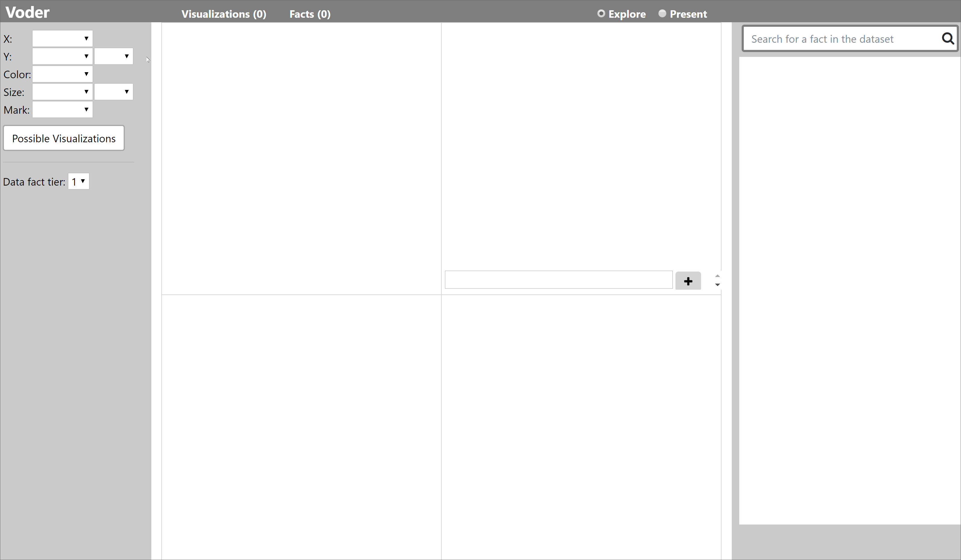Screen dimensions: 961x560
Task: Open the Y aggregation dropdown
Action: tap(114, 57)
